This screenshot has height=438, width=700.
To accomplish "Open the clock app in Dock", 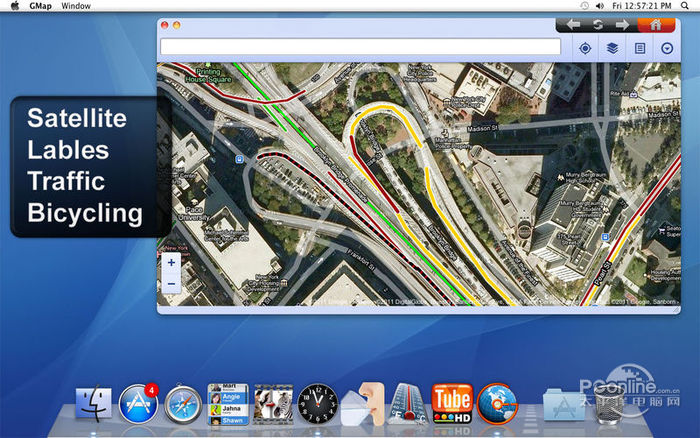I will (318, 404).
